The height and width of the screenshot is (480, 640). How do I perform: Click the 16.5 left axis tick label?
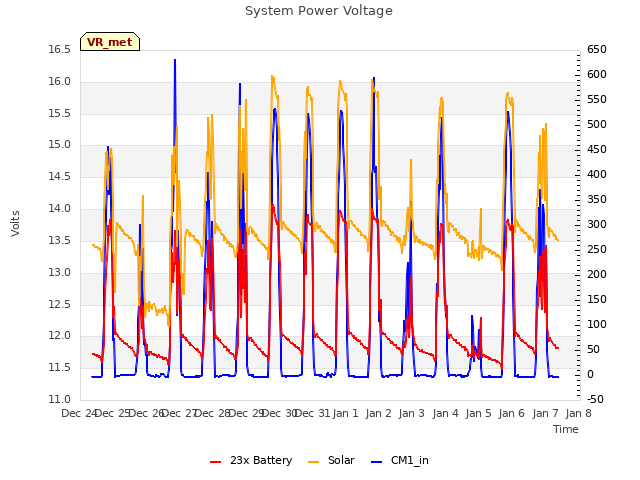point(60,50)
